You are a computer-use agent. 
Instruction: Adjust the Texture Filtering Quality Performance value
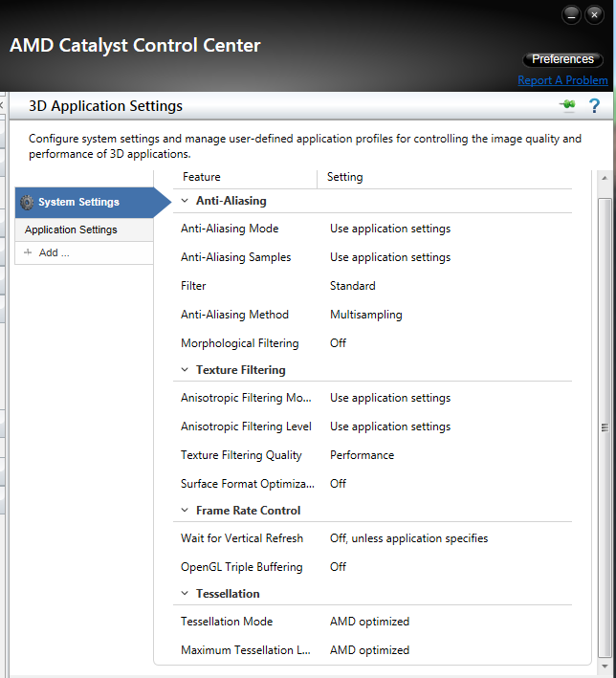361,454
